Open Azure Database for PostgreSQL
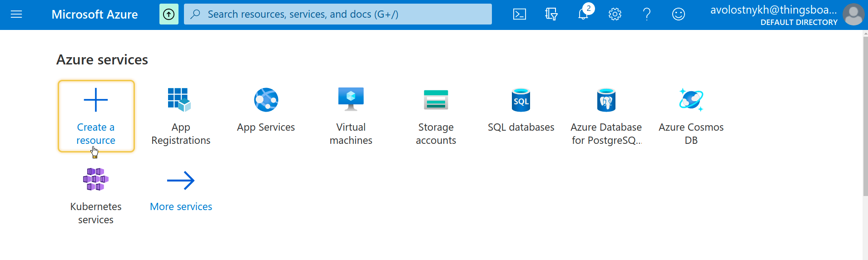This screenshot has width=868, height=260. (x=606, y=116)
